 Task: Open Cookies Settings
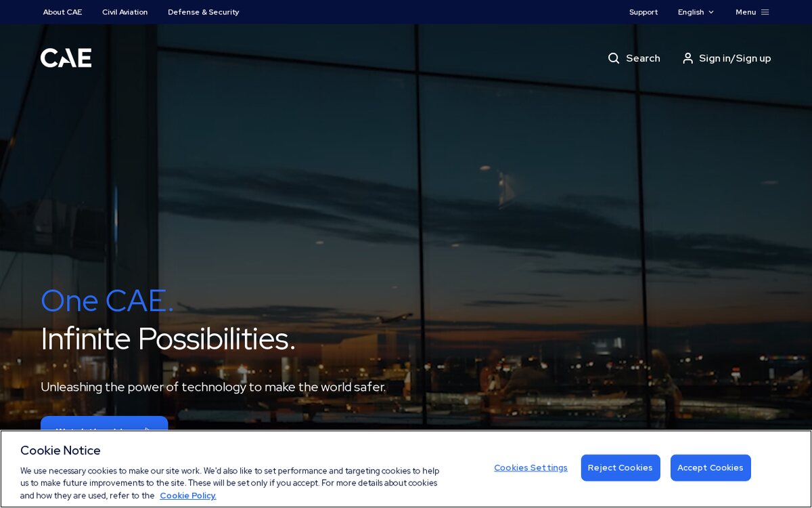(531, 468)
